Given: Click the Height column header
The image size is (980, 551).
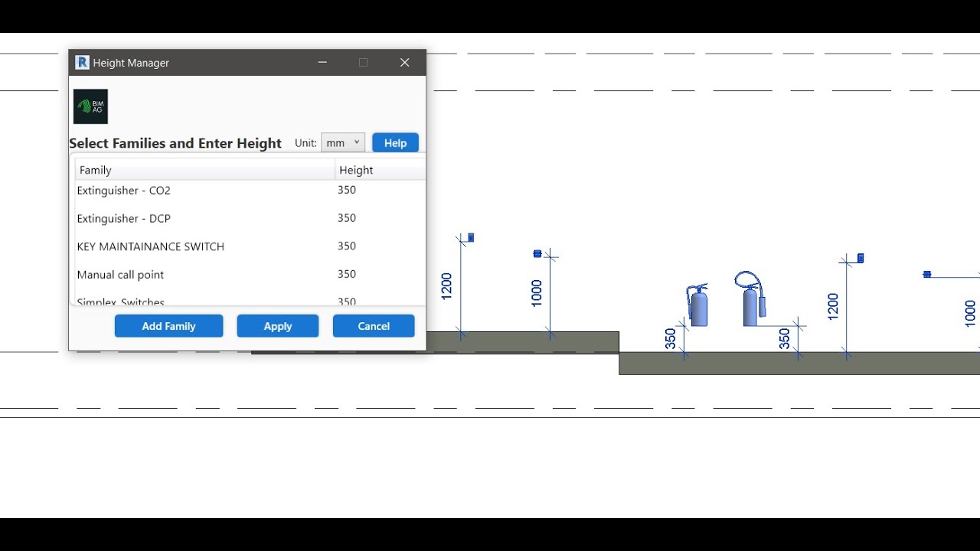Looking at the screenshot, I should (381, 170).
